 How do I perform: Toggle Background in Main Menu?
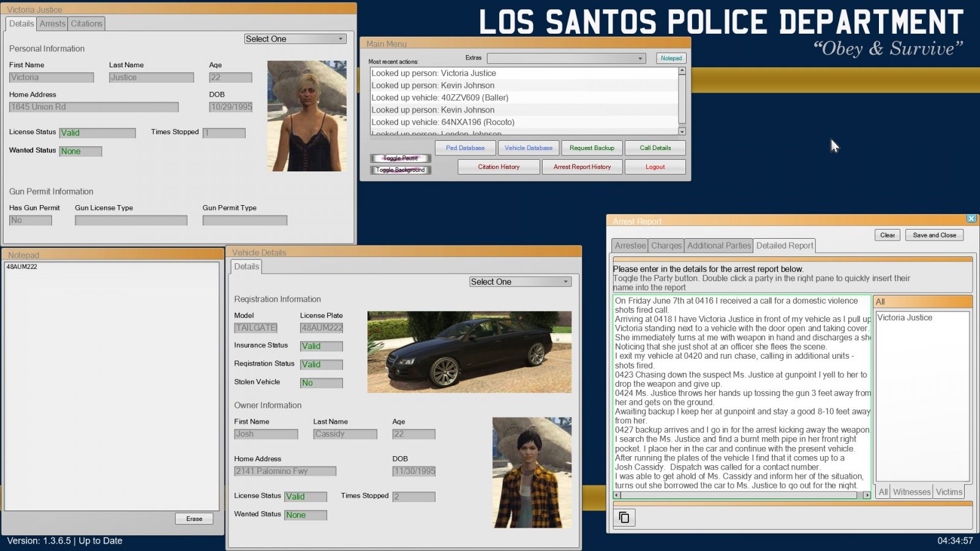click(x=401, y=170)
